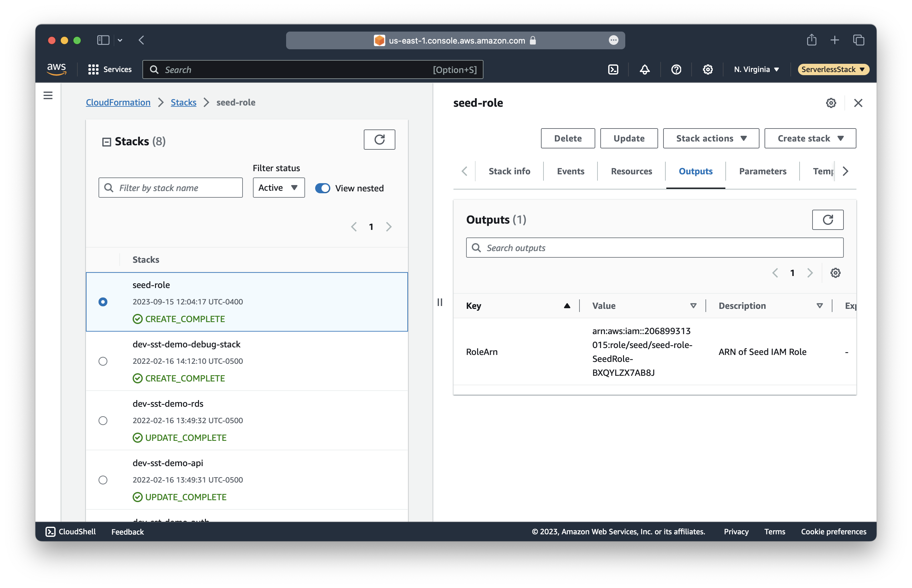912x588 pixels.
Task: Open AWS CloudShell icon in top navigation
Action: pos(613,69)
